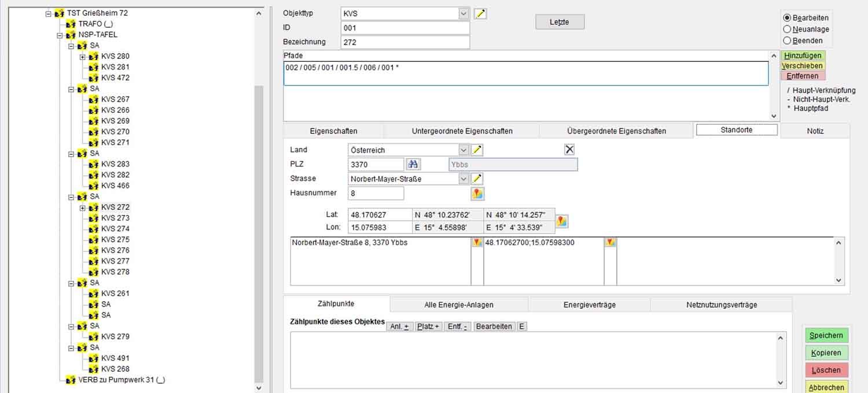Click into the Hausnummer field
Image resolution: width=868 pixels, height=393 pixels.
coord(376,194)
